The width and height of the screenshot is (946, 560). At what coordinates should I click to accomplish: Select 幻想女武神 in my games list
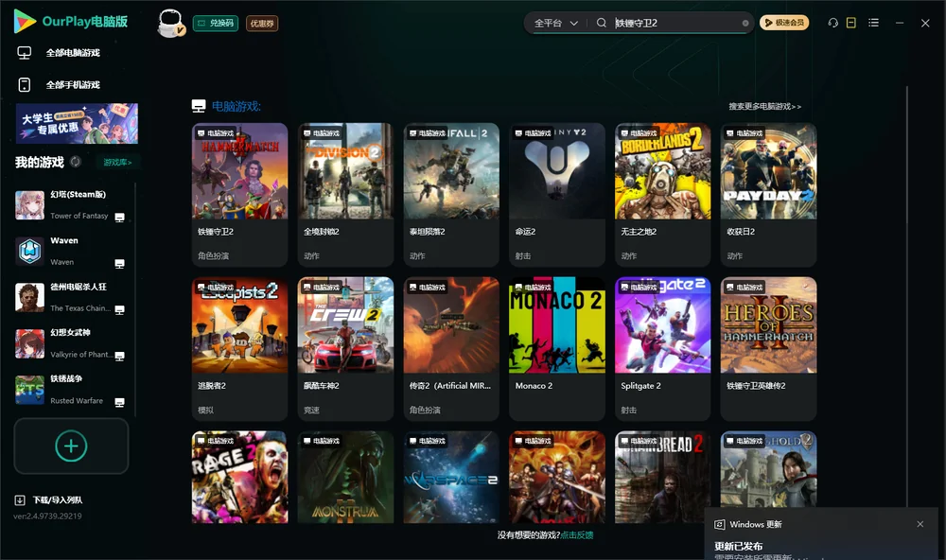[x=70, y=343]
